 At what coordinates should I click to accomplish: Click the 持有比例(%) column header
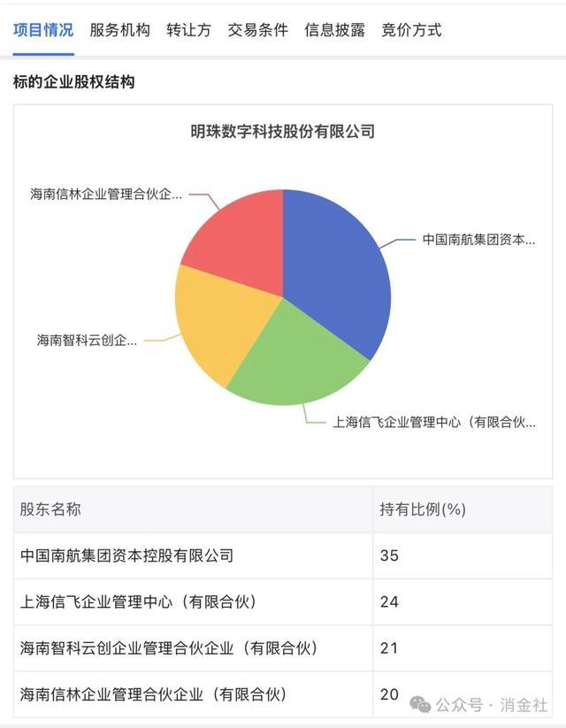[x=423, y=510]
